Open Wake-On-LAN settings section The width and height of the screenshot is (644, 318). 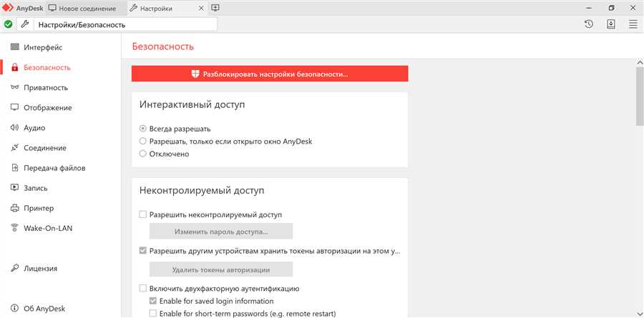pos(48,228)
